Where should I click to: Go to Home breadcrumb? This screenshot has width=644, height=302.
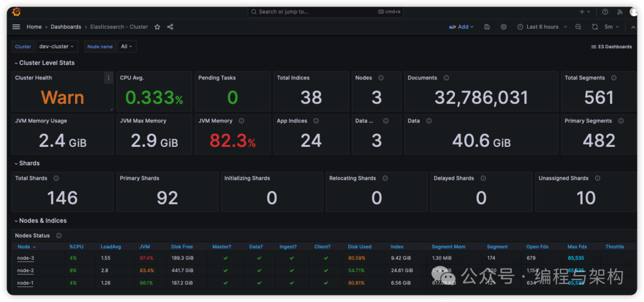click(34, 27)
